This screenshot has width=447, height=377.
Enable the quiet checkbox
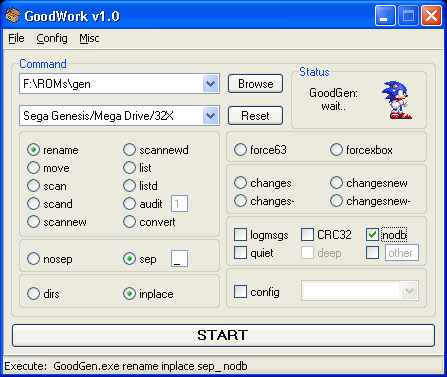(240, 253)
